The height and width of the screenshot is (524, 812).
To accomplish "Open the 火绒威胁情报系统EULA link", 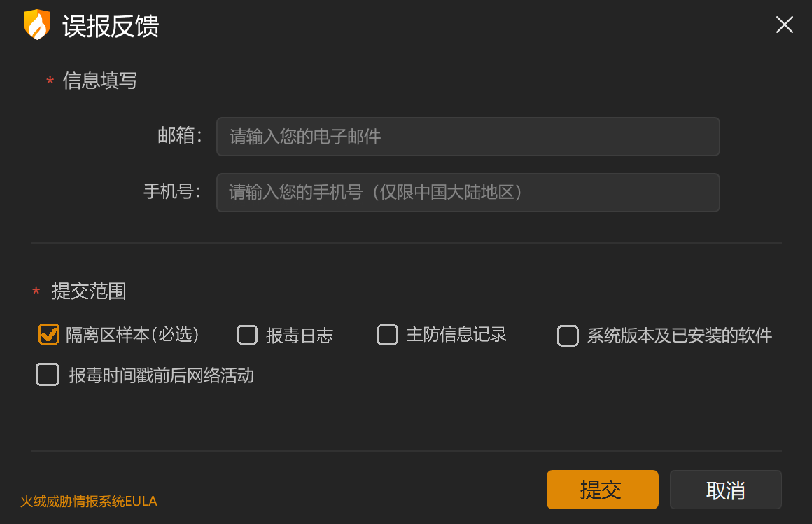I will coord(89,501).
